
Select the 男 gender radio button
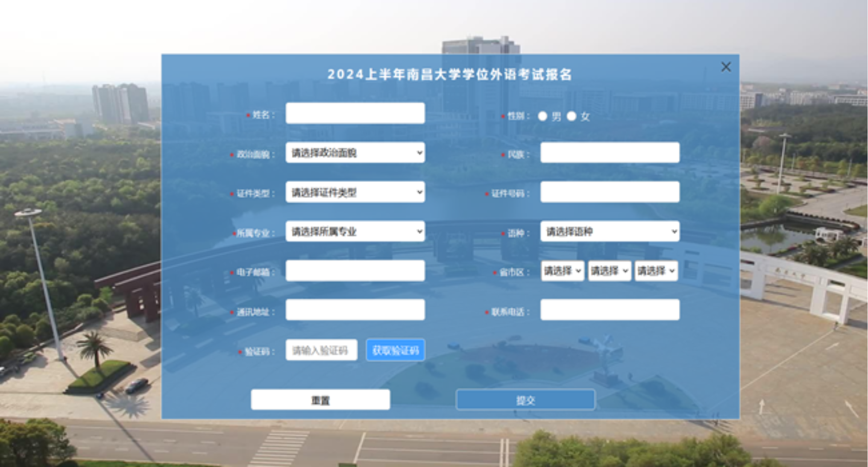click(x=542, y=116)
